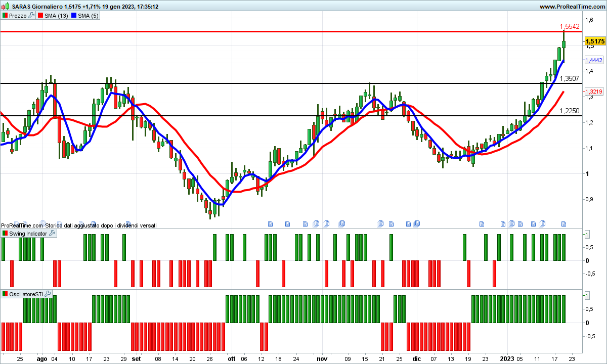Select the Prezzo legend label

pyautogui.click(x=18, y=16)
